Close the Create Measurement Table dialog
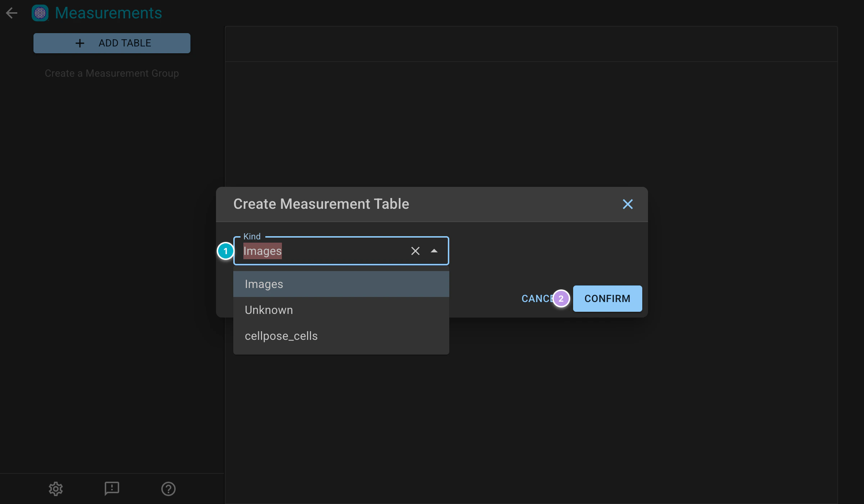864x504 pixels. (627, 204)
